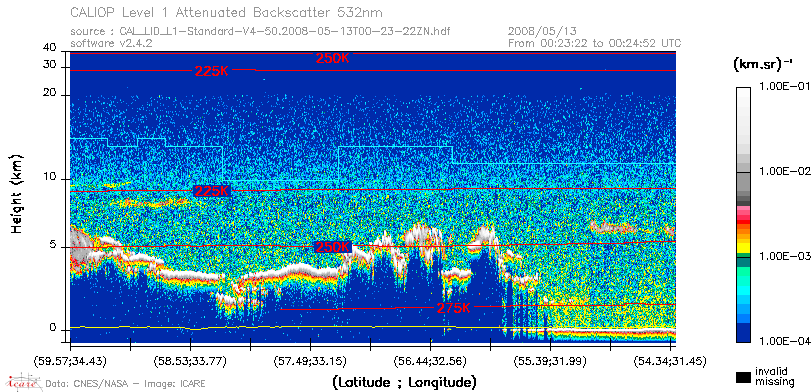
Task: Click the '(56.44;32.56)' axis tick label
Action: point(430,360)
